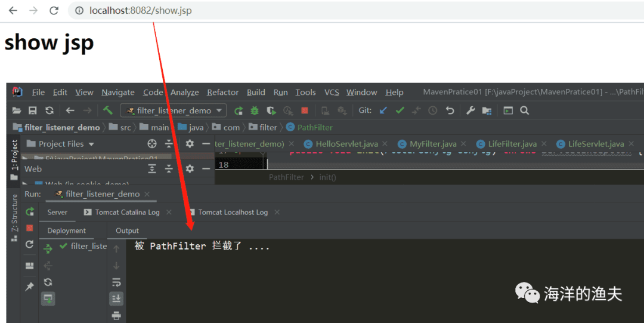Screen dimensions: 644x323
Task: Switch to the Server tab
Action: point(57,213)
